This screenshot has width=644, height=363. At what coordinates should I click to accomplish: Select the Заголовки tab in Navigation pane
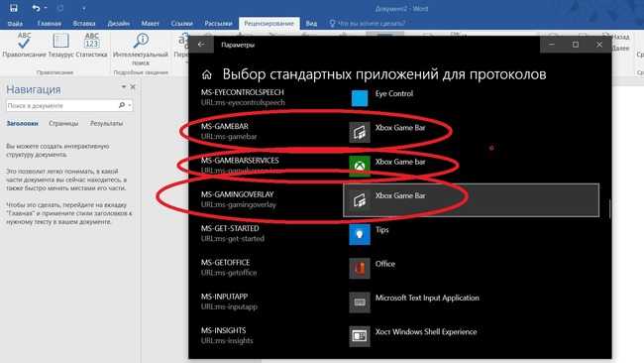pyautogui.click(x=22, y=123)
